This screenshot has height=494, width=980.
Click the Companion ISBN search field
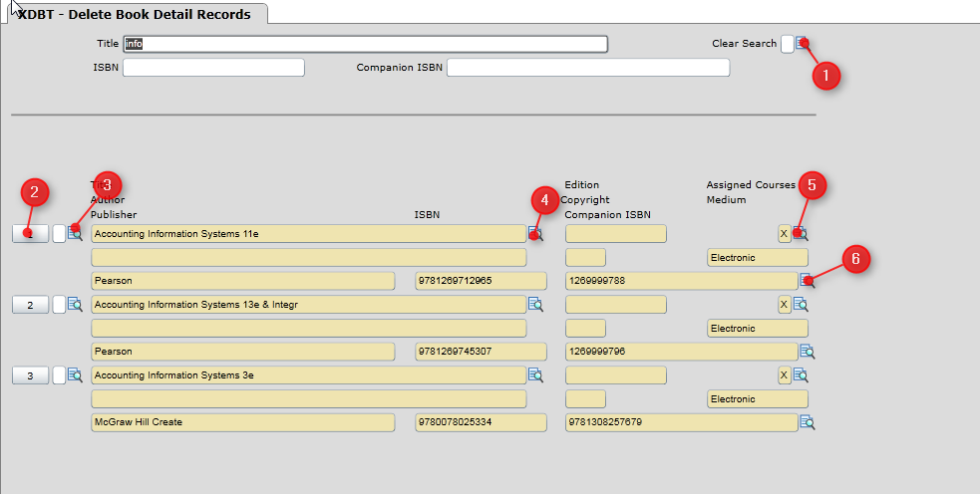(x=588, y=68)
